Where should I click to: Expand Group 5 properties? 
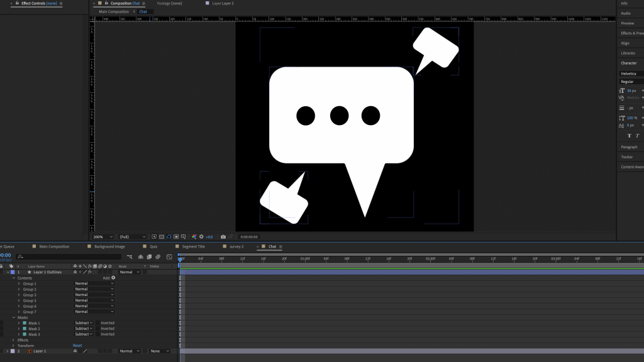coord(19,300)
